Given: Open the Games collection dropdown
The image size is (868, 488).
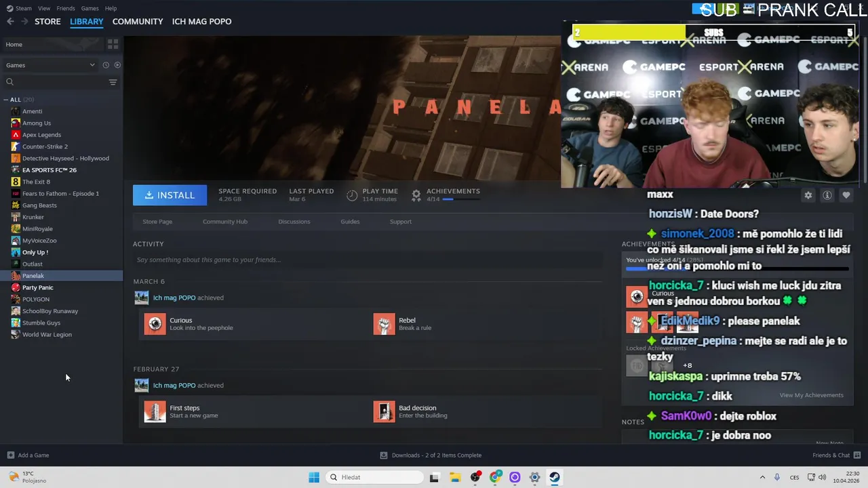Looking at the screenshot, I should pyautogui.click(x=50, y=65).
